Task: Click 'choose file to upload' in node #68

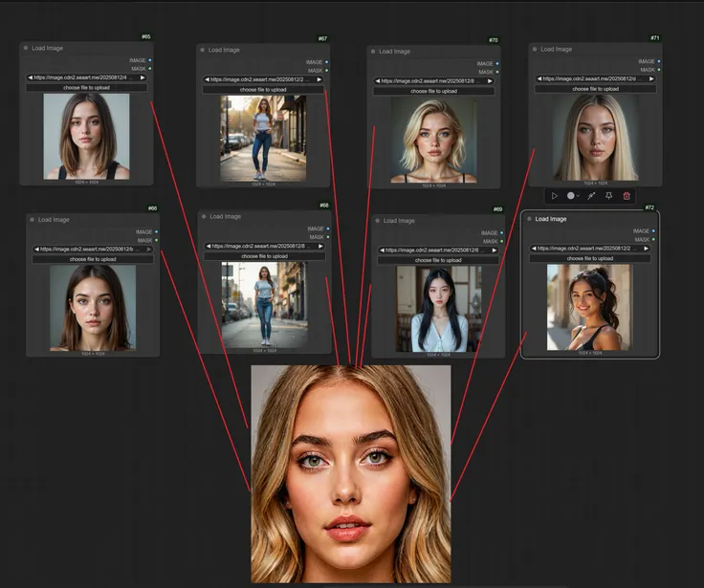Action: pyautogui.click(x=264, y=256)
